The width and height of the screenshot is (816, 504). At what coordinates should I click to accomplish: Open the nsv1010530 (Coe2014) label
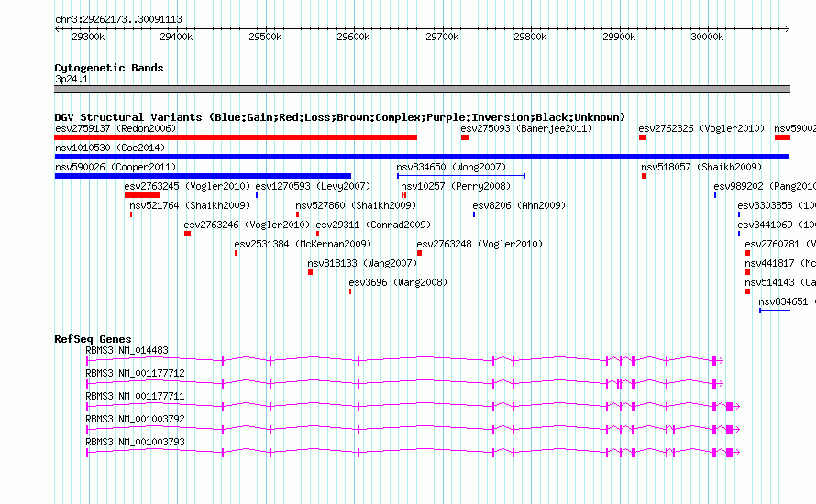[x=110, y=148]
